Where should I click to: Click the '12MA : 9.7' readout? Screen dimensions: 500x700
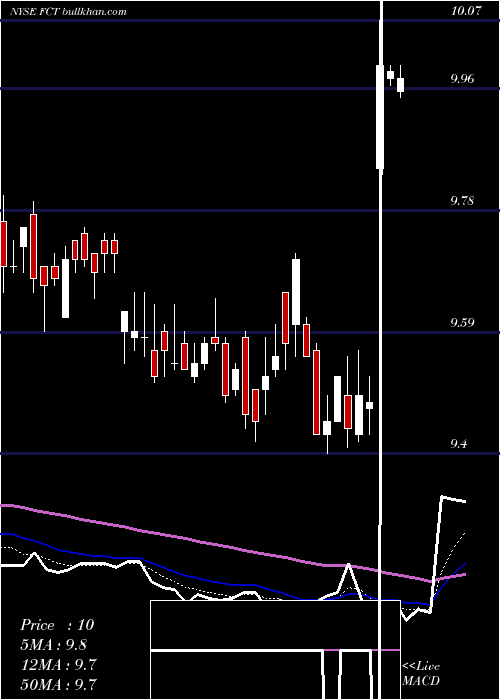click(x=59, y=665)
